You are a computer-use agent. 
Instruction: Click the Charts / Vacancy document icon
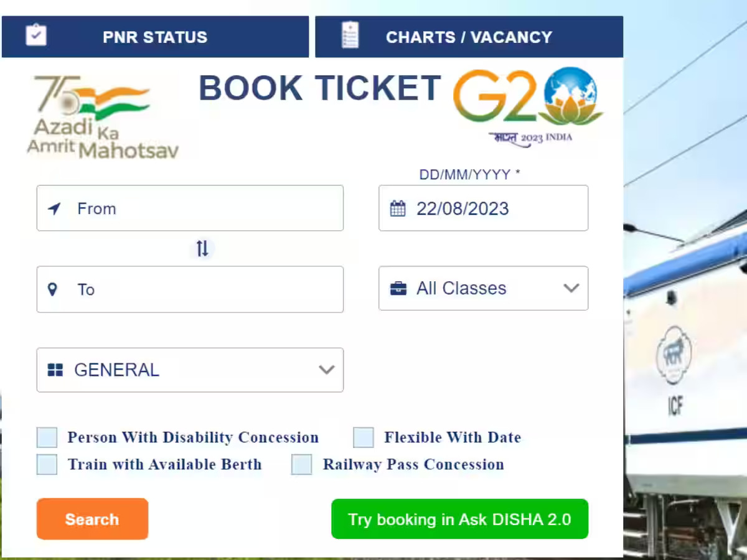tap(350, 35)
